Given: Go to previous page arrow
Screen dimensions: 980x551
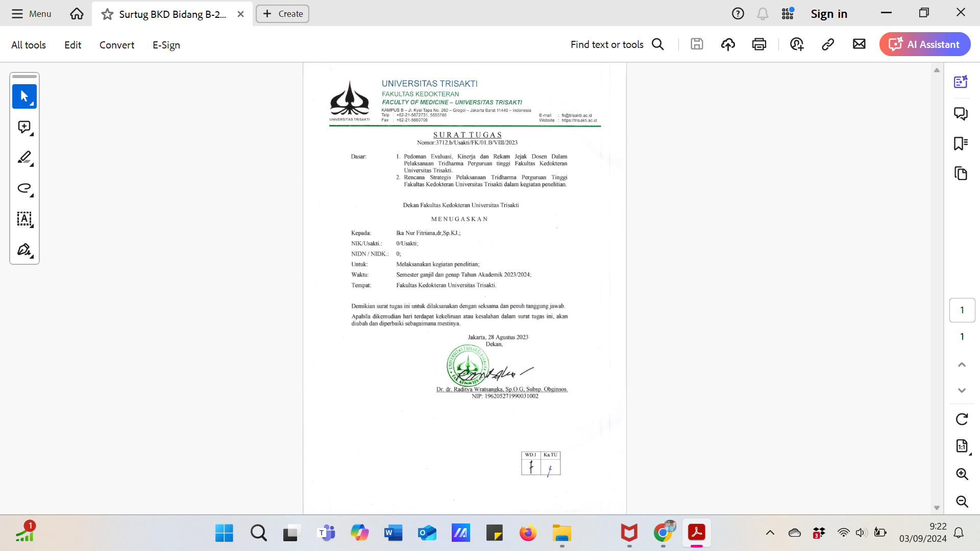Looking at the screenshot, I should click(962, 364).
